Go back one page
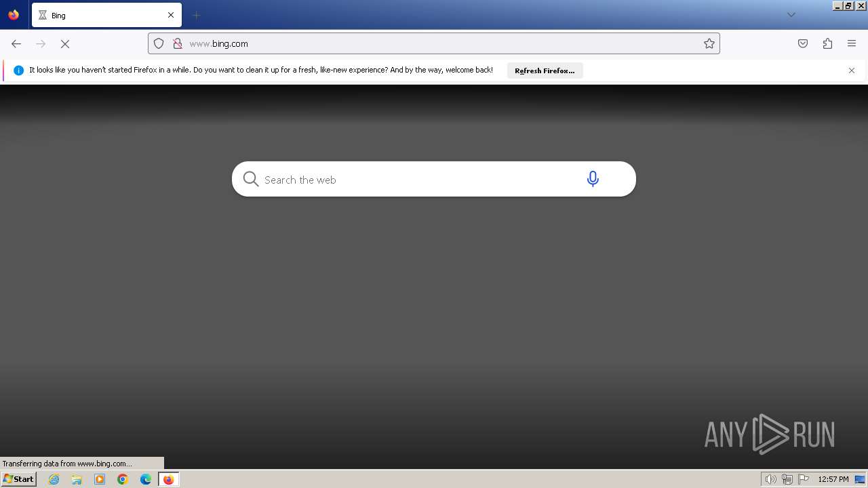 point(16,43)
